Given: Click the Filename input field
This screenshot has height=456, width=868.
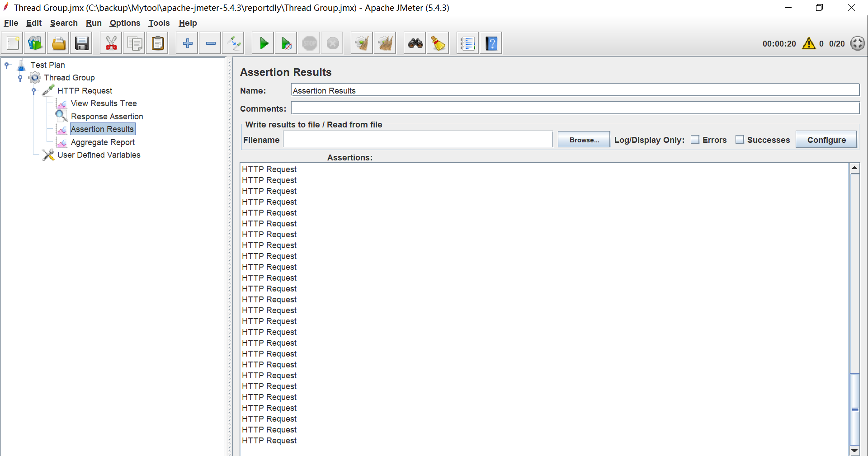Looking at the screenshot, I should [418, 140].
